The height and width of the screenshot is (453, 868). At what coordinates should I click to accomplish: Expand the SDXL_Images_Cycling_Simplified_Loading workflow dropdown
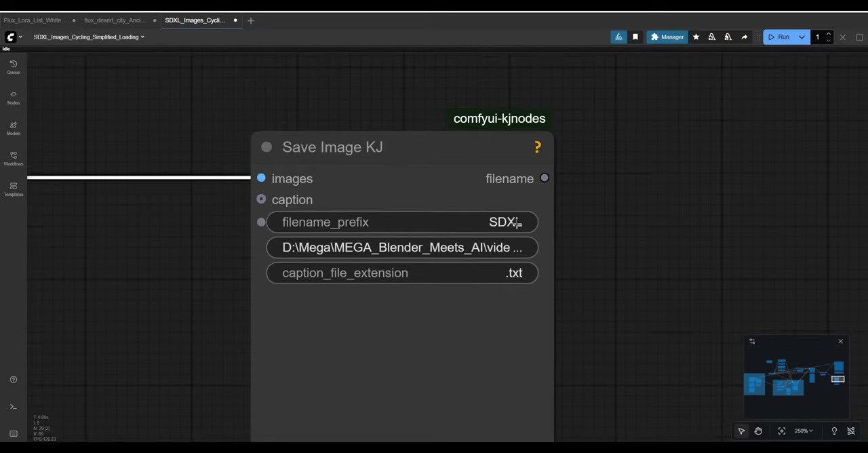click(89, 37)
